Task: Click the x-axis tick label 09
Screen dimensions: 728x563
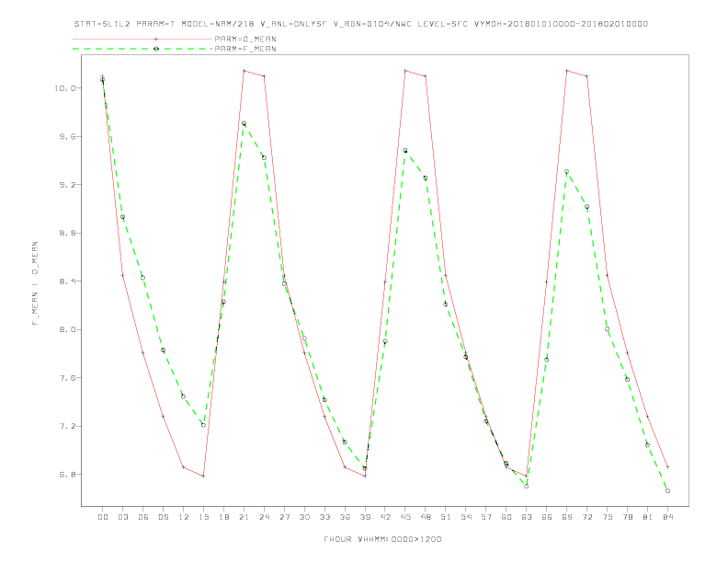Action: click(163, 517)
